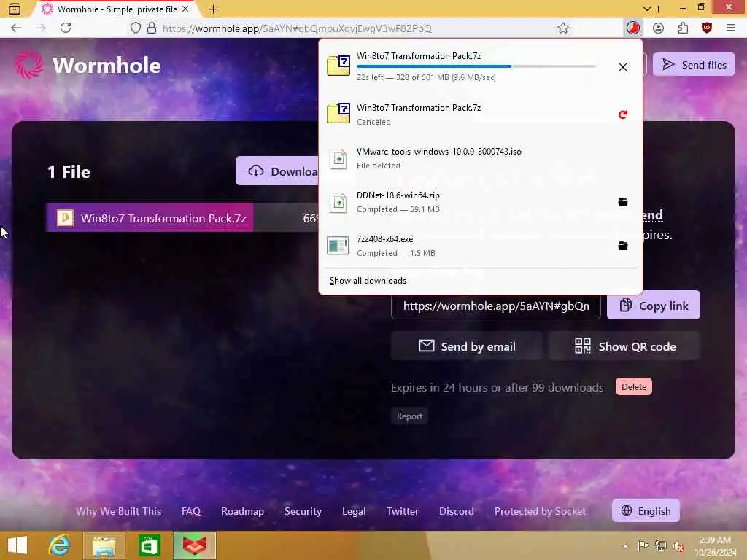
Task: Open the Windows Start button
Action: pyautogui.click(x=18, y=545)
